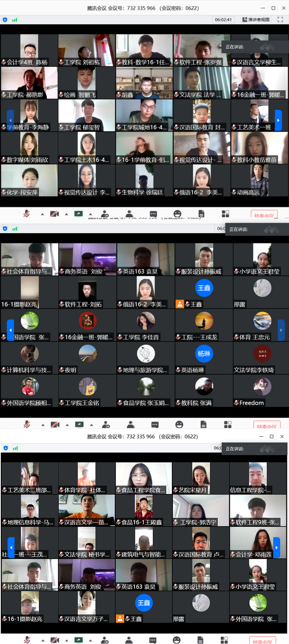
Task: Open video options arrow in bottom window toolbar
Action: [67, 640]
